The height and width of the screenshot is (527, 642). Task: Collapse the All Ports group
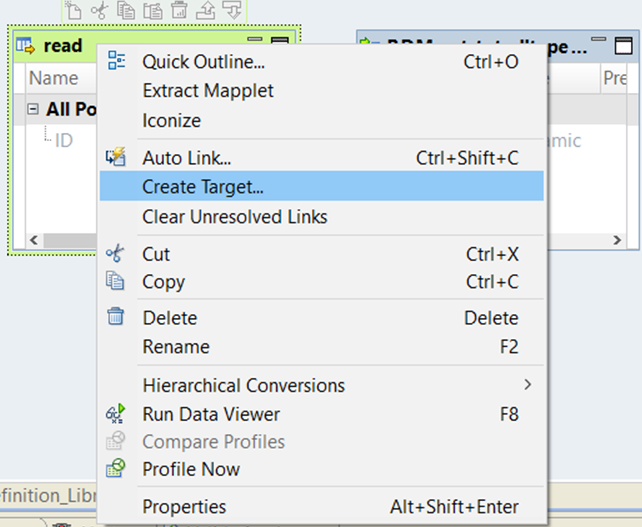(x=33, y=109)
